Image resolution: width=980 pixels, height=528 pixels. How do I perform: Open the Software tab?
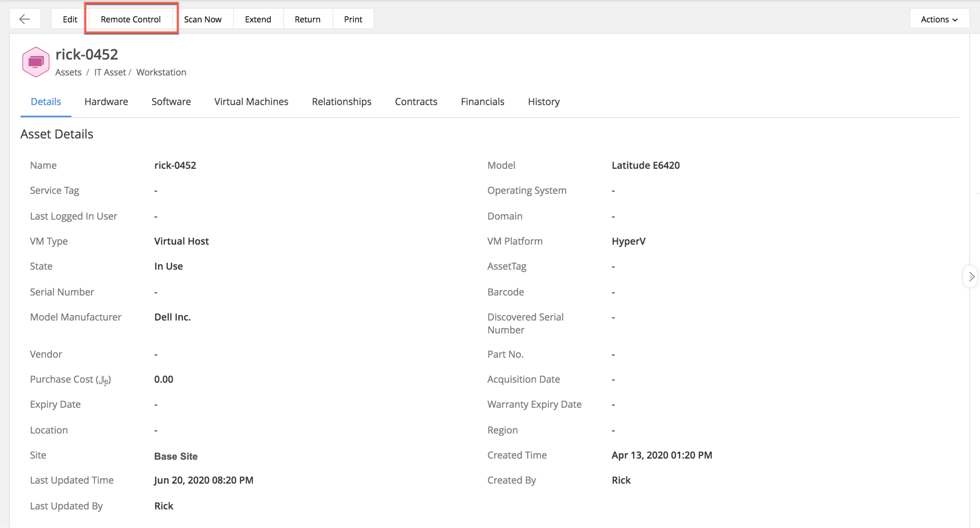[171, 101]
